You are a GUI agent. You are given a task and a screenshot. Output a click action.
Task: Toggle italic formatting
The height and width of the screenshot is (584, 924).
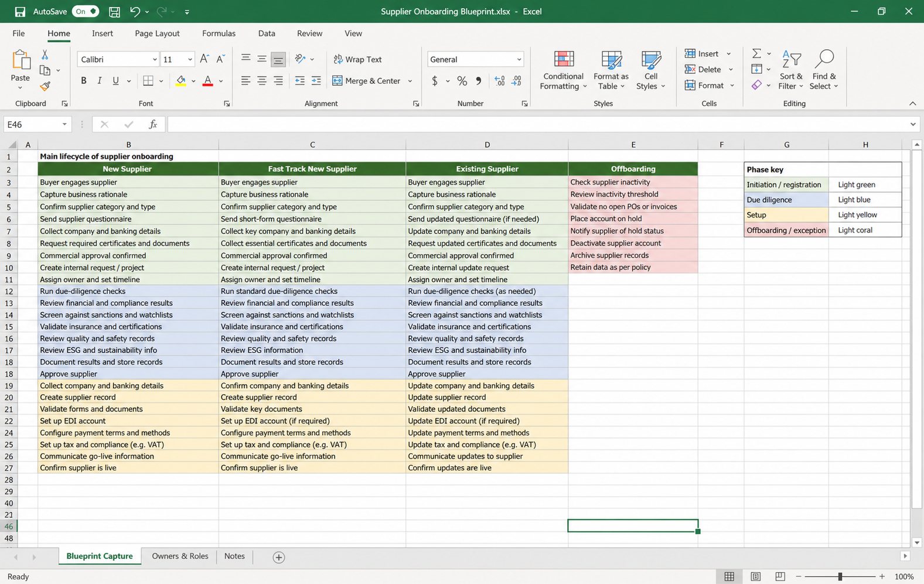click(x=100, y=81)
